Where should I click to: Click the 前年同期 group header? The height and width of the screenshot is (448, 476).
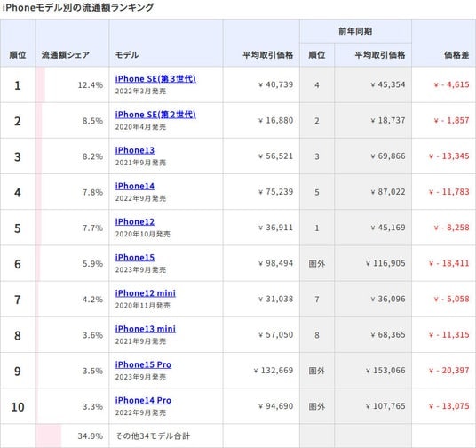pos(355,31)
